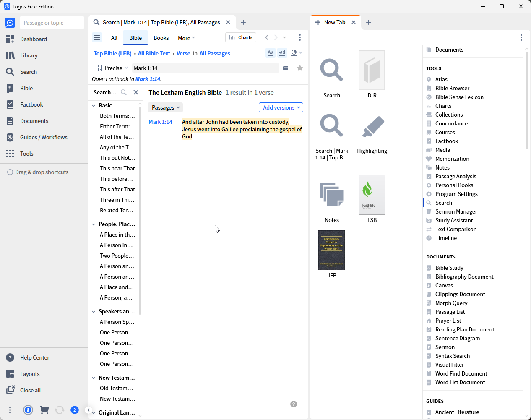Open the Highlighting tile
Screen dimensions: 531x420
[372, 134]
